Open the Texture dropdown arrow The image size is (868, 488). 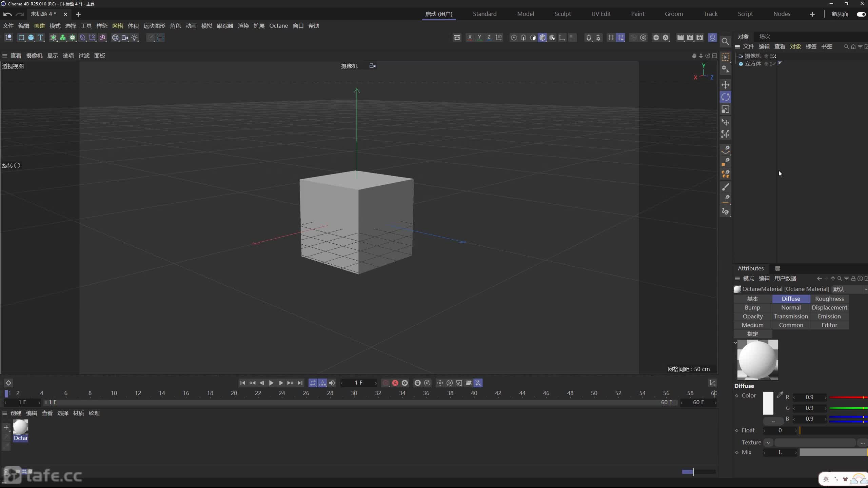click(x=768, y=443)
